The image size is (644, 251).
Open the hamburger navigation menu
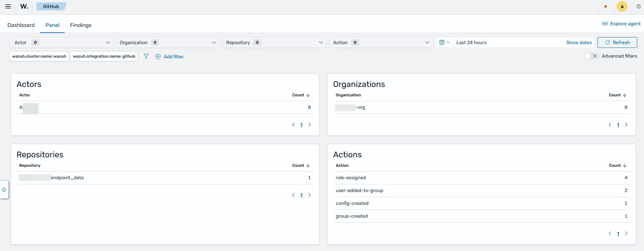click(x=8, y=6)
